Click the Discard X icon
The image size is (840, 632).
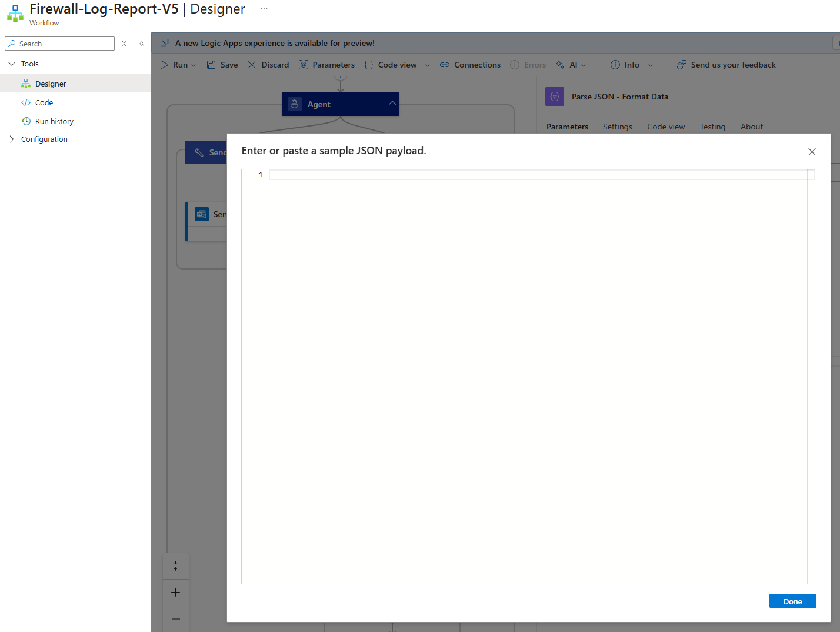[252, 65]
